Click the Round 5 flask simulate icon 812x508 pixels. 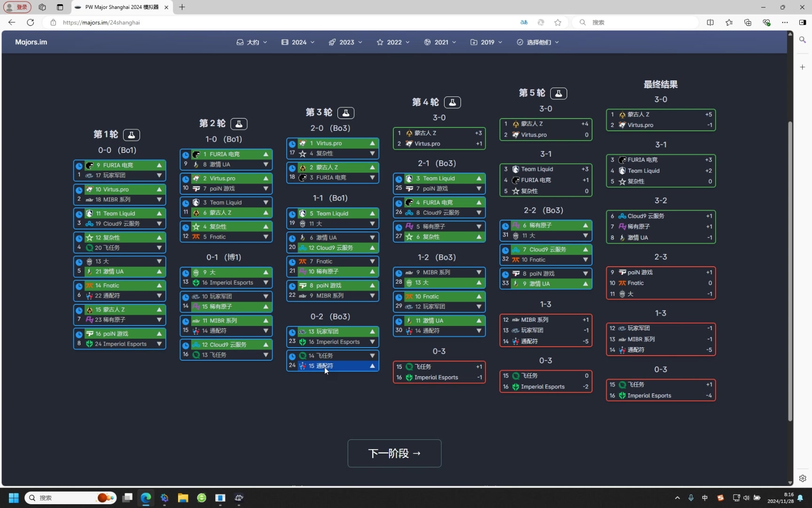[559, 93]
